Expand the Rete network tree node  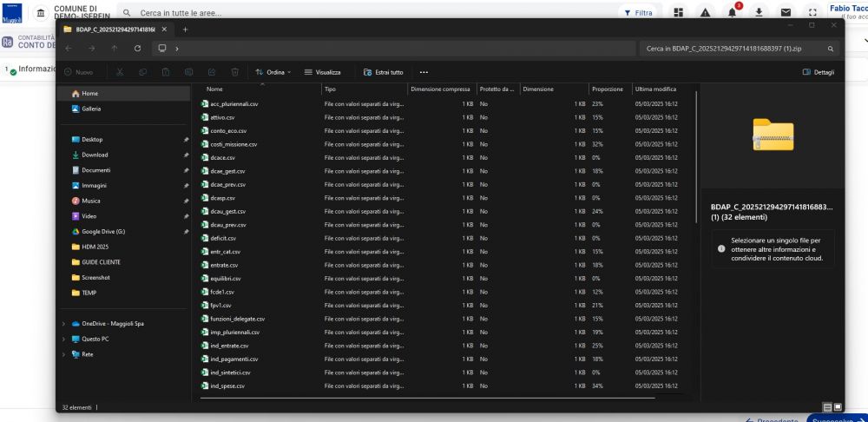[63, 354]
